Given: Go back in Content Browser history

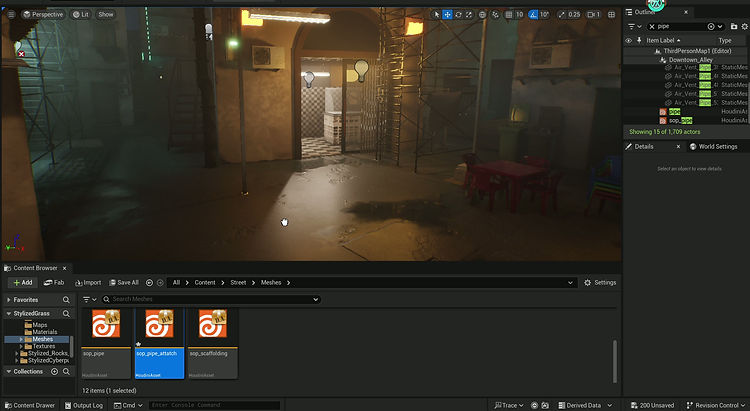Looking at the screenshot, I should pos(149,283).
